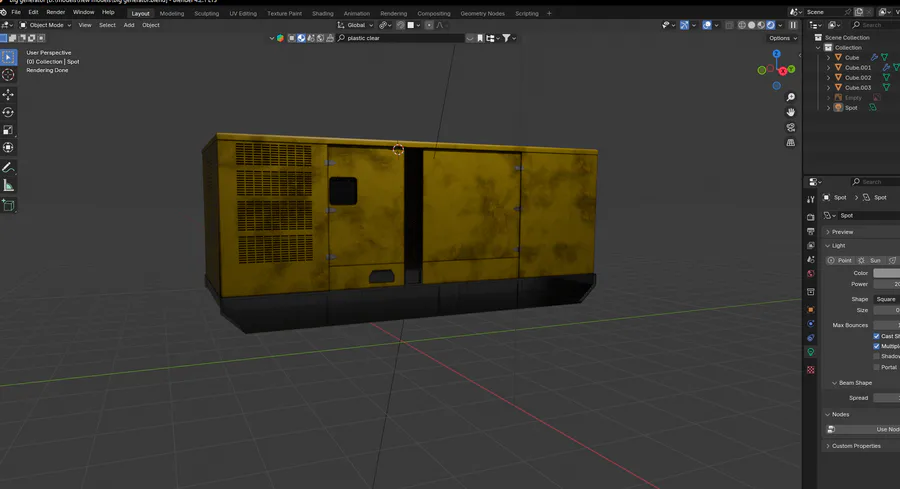Viewport: 900px width, 489px height.
Task: Open the Object properties tab
Action: click(810, 309)
